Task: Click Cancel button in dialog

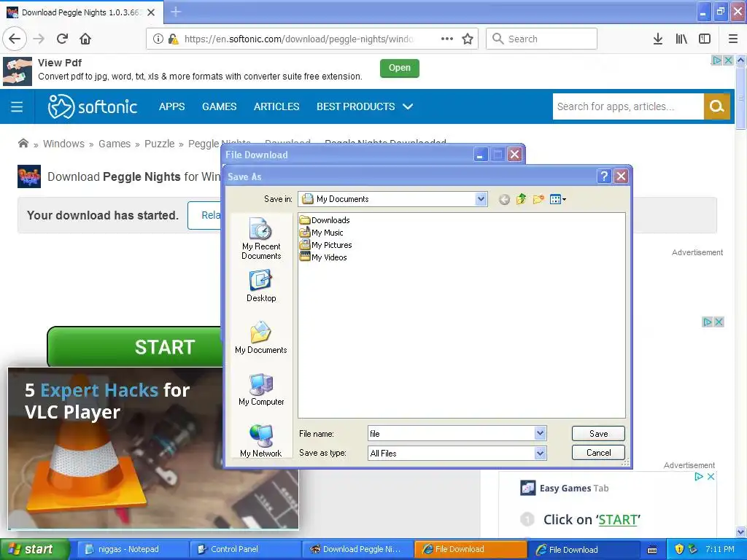Action: click(598, 452)
